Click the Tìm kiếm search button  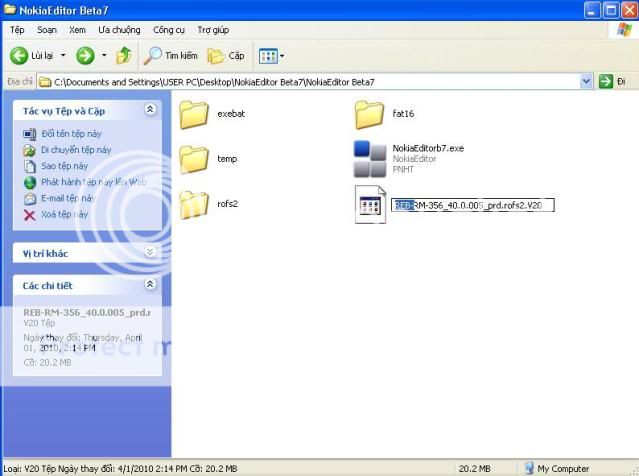tap(171, 56)
